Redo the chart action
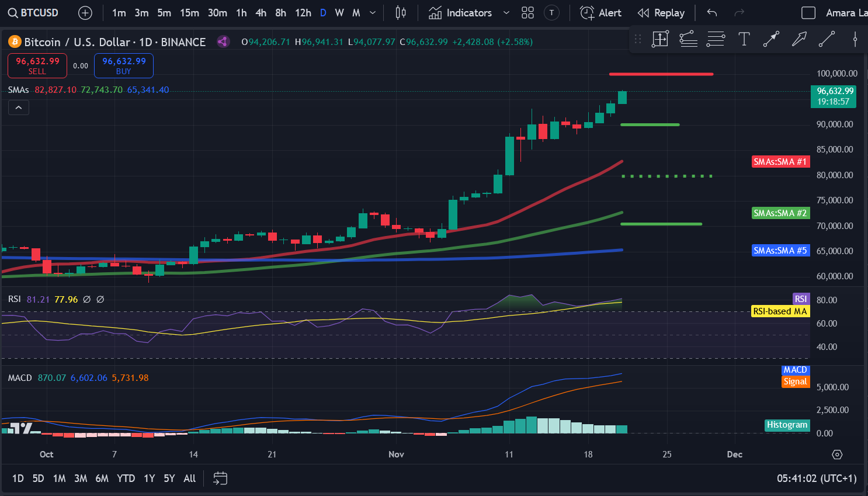The image size is (868, 496). point(739,13)
